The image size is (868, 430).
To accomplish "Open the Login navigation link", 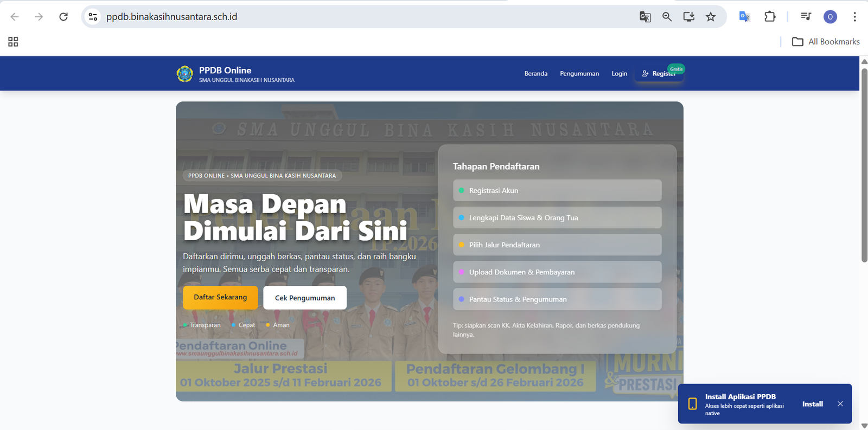I will 619,74.
